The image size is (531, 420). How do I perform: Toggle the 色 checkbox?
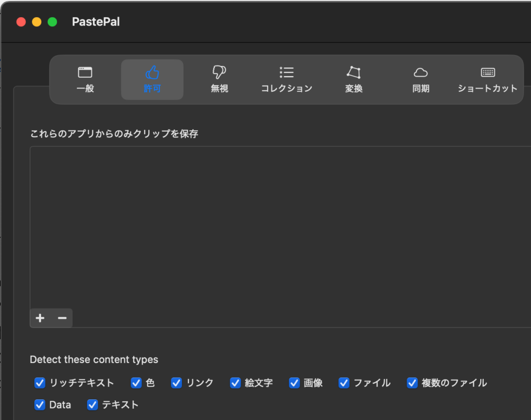click(x=136, y=383)
